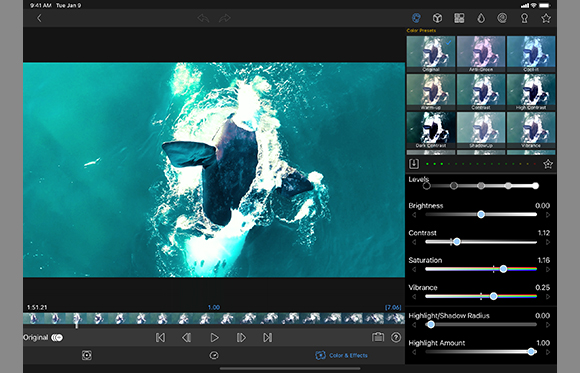This screenshot has width=580, height=373.
Task: Click the Highlight/Shadow Radius slider handle
Action: (x=431, y=325)
